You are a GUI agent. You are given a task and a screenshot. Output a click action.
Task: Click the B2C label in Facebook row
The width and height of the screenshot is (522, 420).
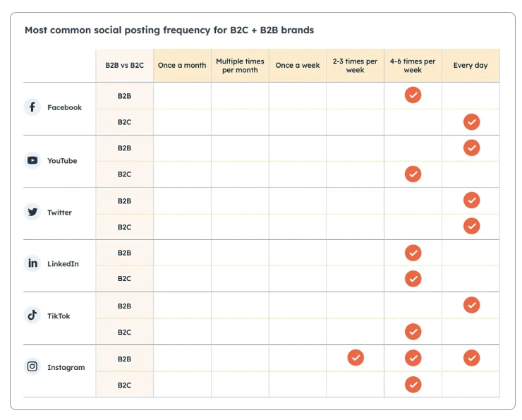(125, 122)
